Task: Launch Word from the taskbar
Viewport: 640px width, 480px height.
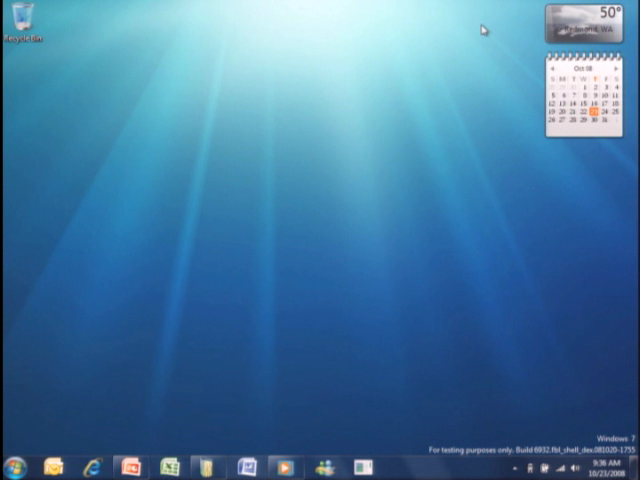Action: tap(247, 467)
